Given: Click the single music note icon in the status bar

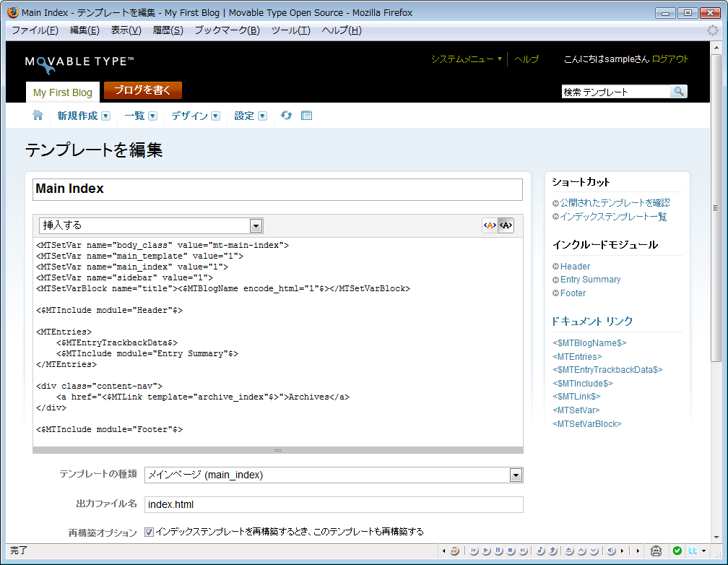Looking at the screenshot, I should [540, 551].
